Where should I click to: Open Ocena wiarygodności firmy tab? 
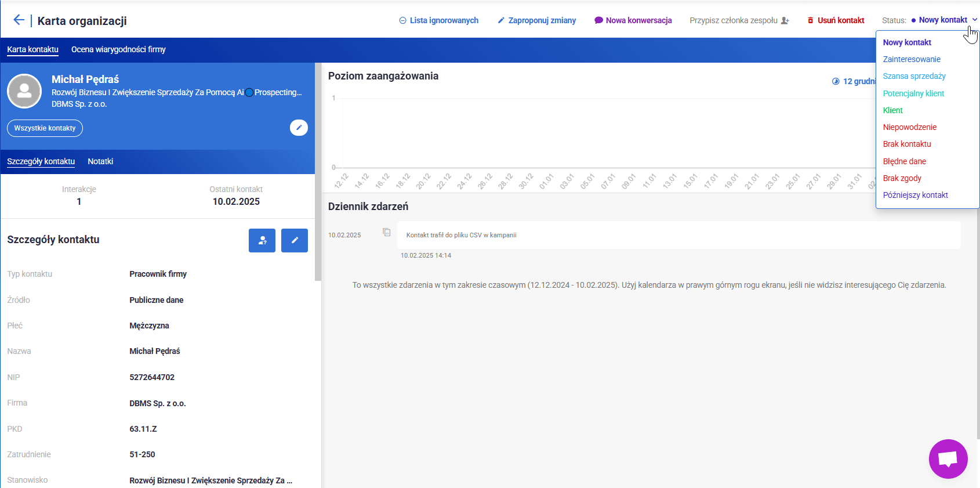point(118,49)
